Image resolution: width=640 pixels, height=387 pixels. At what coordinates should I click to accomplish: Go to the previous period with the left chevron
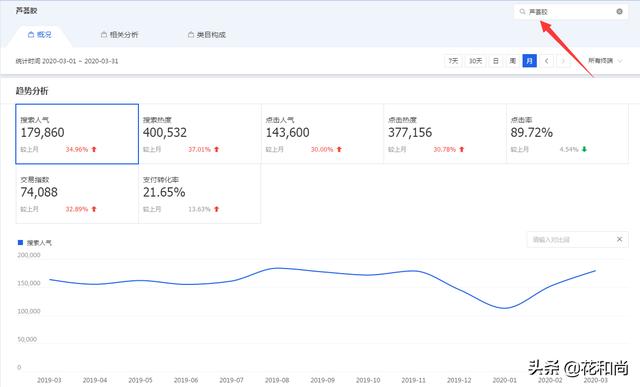click(x=547, y=61)
